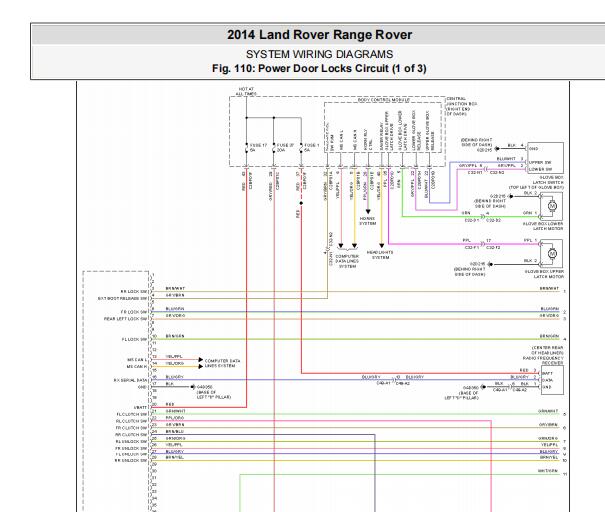Click the "REAR LEFT LOCK SW" pin label

point(125,319)
